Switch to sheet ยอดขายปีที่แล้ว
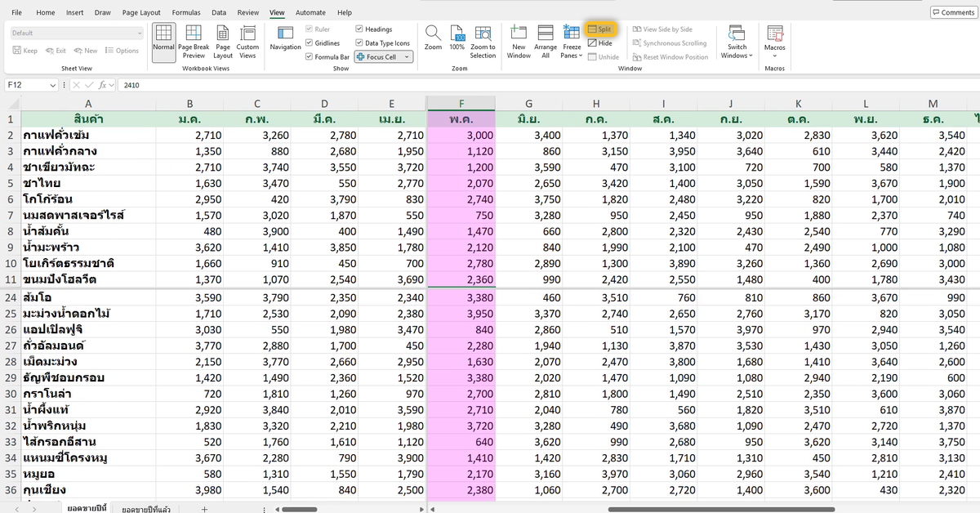980x513 pixels. (146, 509)
